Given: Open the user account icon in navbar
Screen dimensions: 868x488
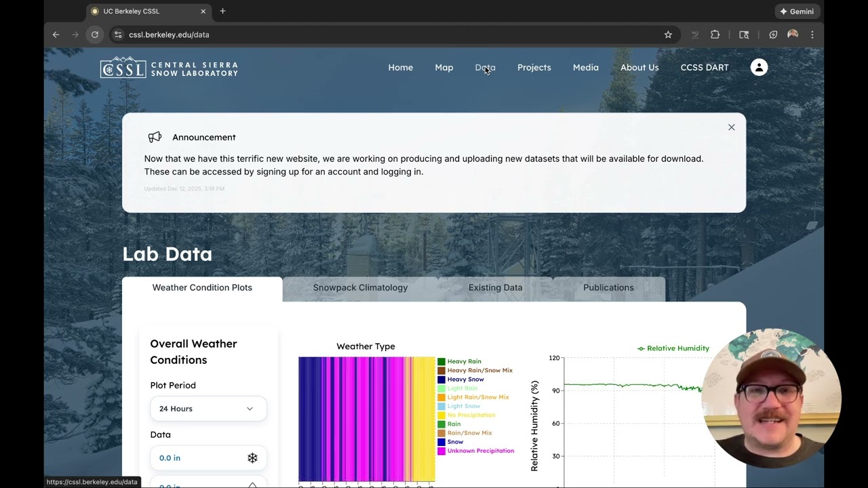Looking at the screenshot, I should (759, 67).
